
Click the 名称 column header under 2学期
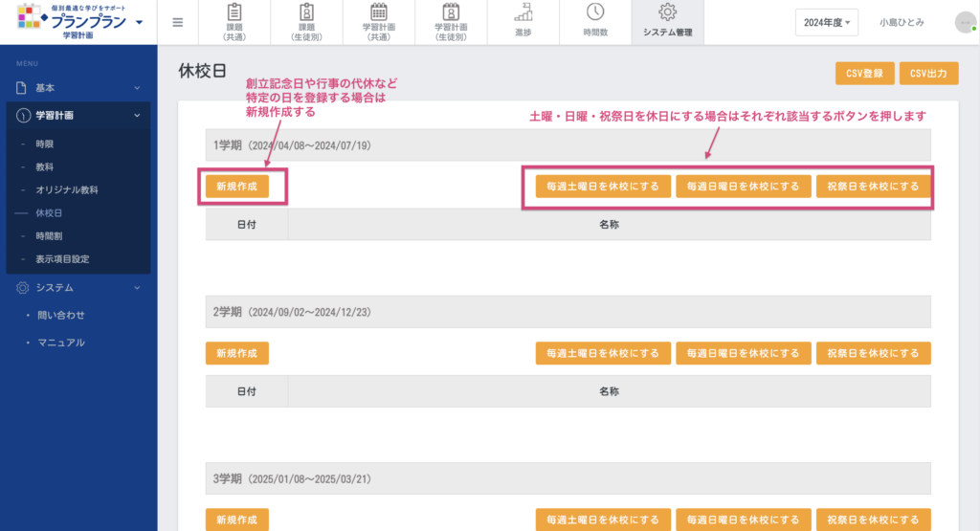[x=610, y=391]
